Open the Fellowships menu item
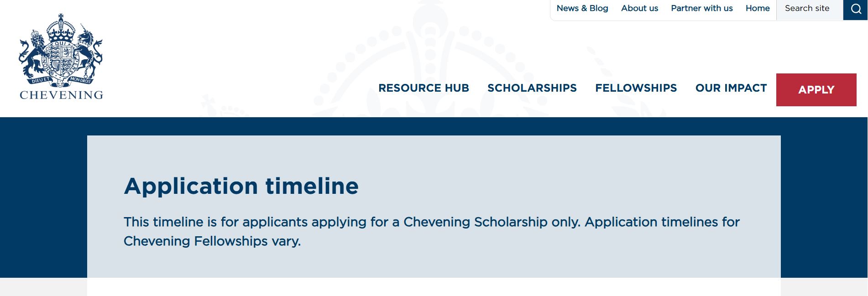The width and height of the screenshot is (868, 296). point(636,88)
